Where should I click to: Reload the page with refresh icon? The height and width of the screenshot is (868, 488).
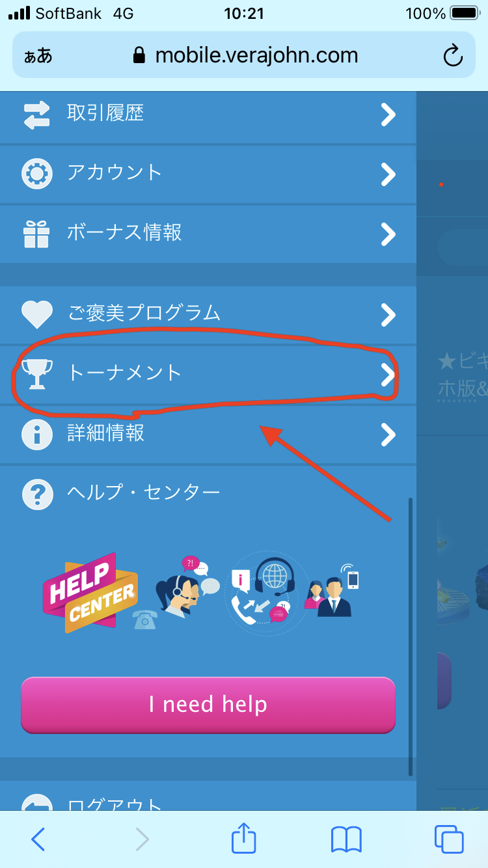[x=452, y=56]
